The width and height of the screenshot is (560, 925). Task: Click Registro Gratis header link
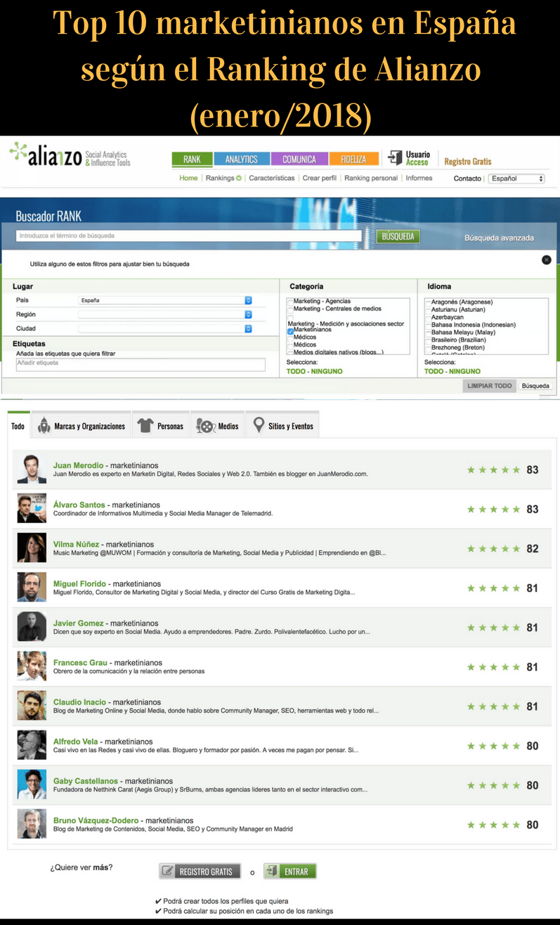click(x=468, y=162)
